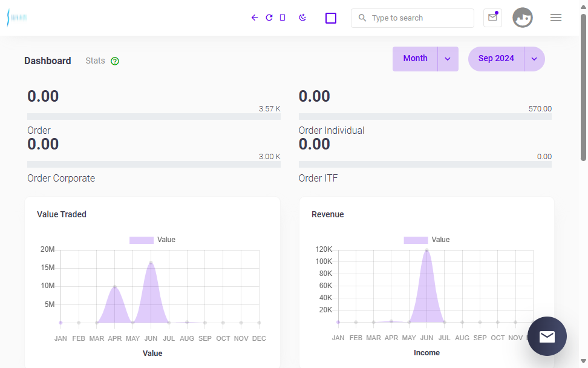Click the refresh icon in header

269,18
